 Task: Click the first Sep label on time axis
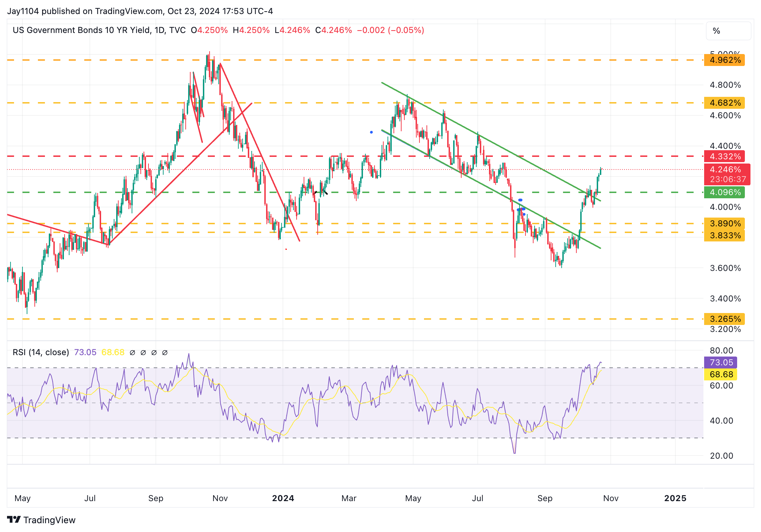156,498
